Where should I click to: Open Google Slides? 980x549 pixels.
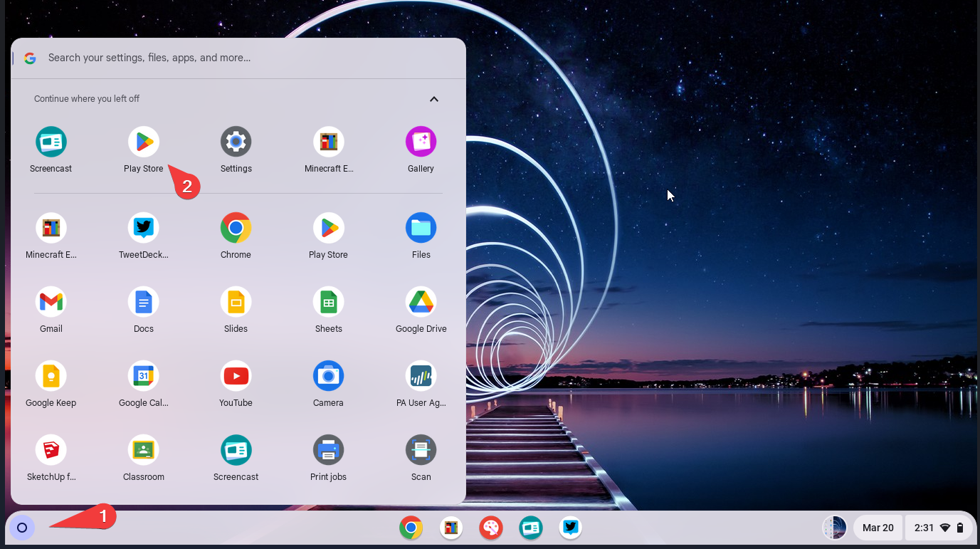pyautogui.click(x=236, y=301)
